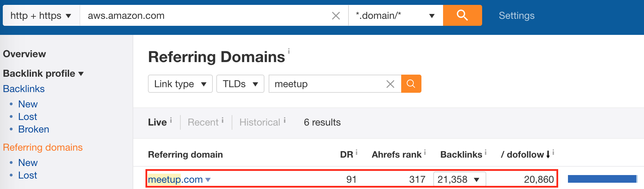Viewport: 644px width, 189px height.
Task: Sort by DR column header
Action: coord(346,154)
